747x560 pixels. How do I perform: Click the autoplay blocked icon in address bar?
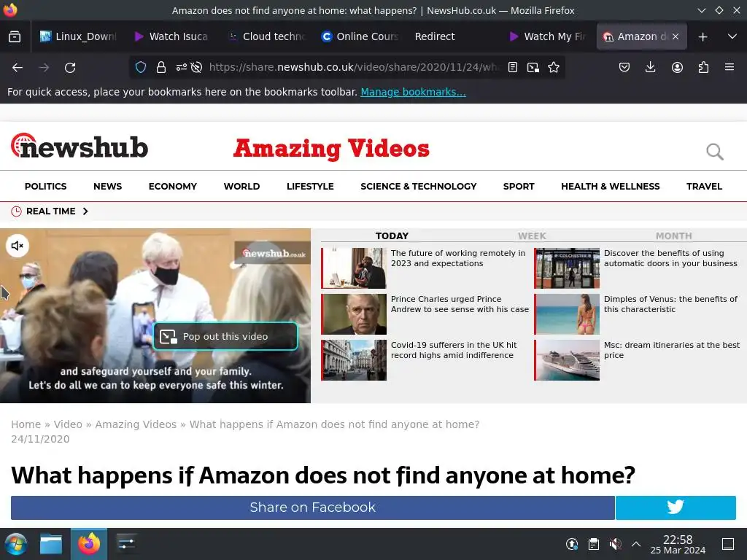pyautogui.click(x=196, y=68)
